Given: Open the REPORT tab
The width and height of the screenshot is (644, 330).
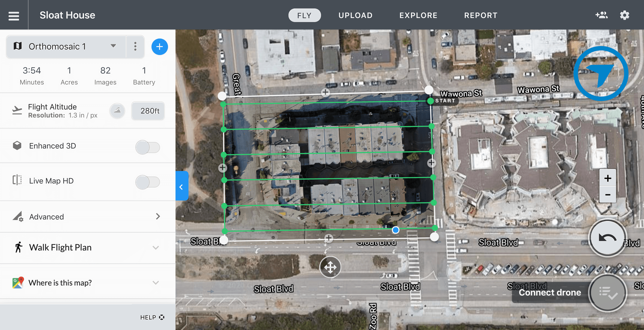Looking at the screenshot, I should tap(481, 15).
